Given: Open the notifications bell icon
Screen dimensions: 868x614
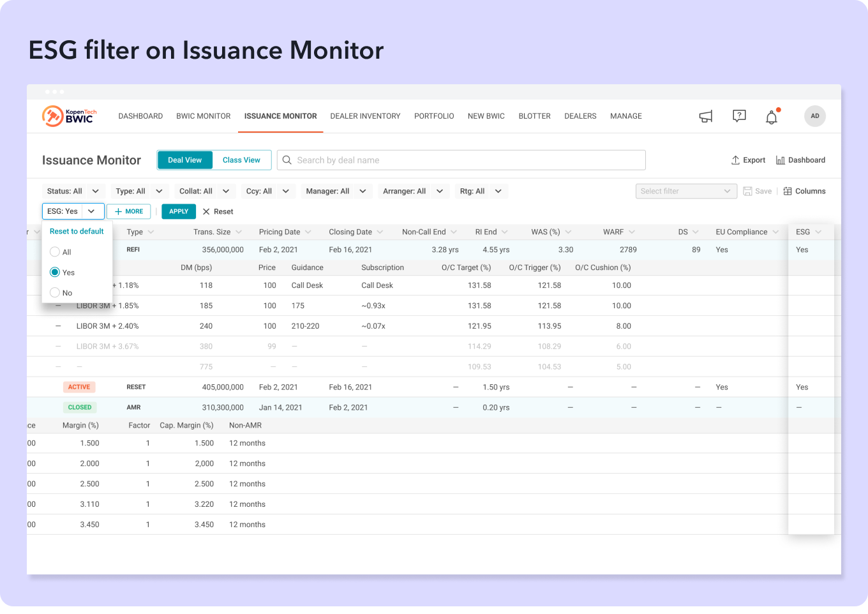Looking at the screenshot, I should pyautogui.click(x=772, y=117).
